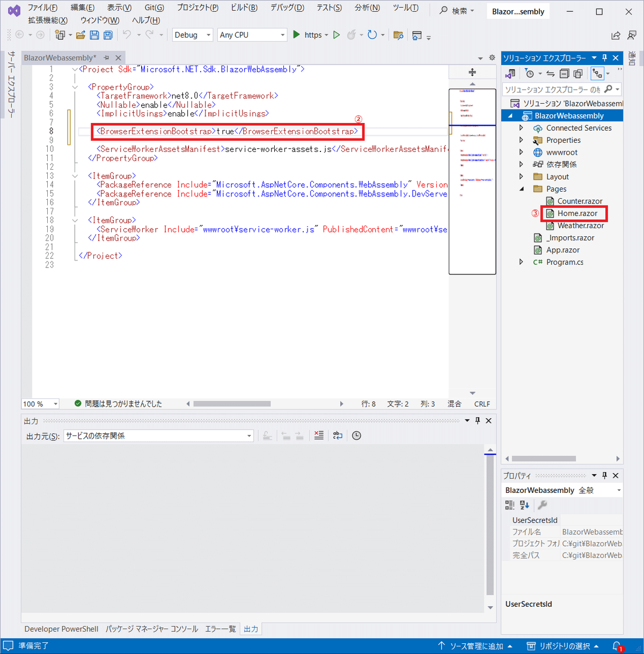This screenshot has height=654, width=644.
Task: Click the feedback person icon at top right
Action: coord(632,35)
